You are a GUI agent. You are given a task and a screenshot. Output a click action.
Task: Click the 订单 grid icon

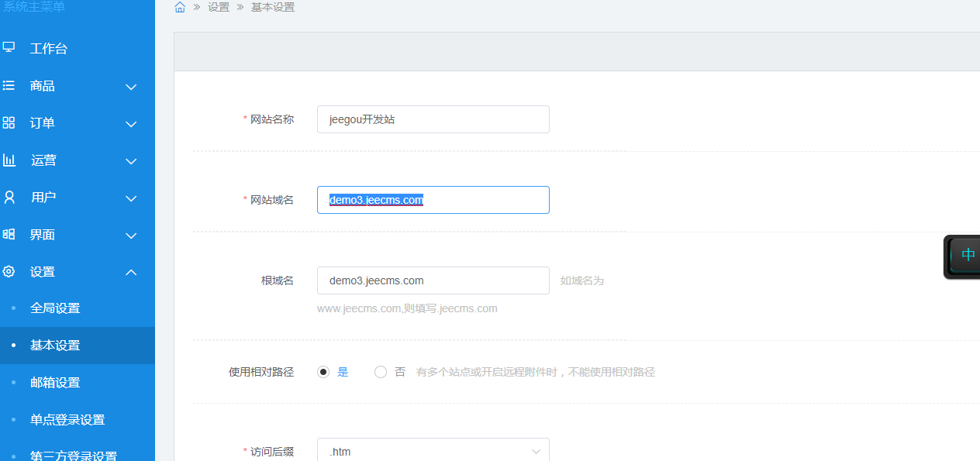click(9, 122)
